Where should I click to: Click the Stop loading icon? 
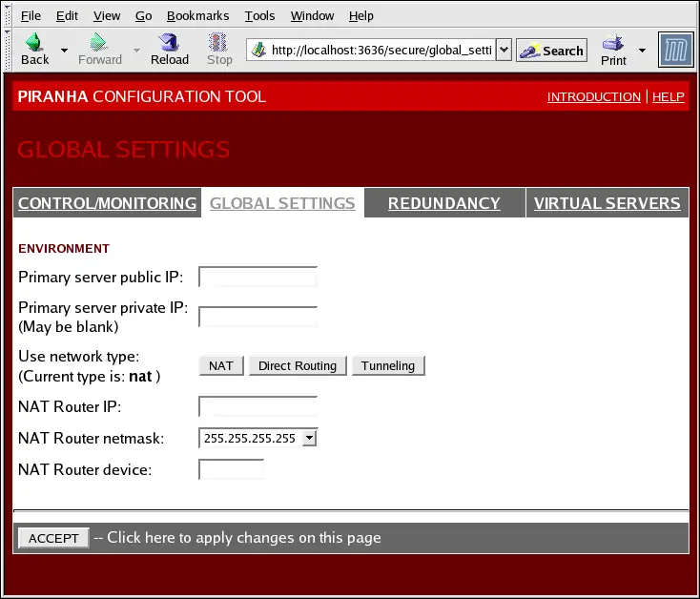(219, 44)
